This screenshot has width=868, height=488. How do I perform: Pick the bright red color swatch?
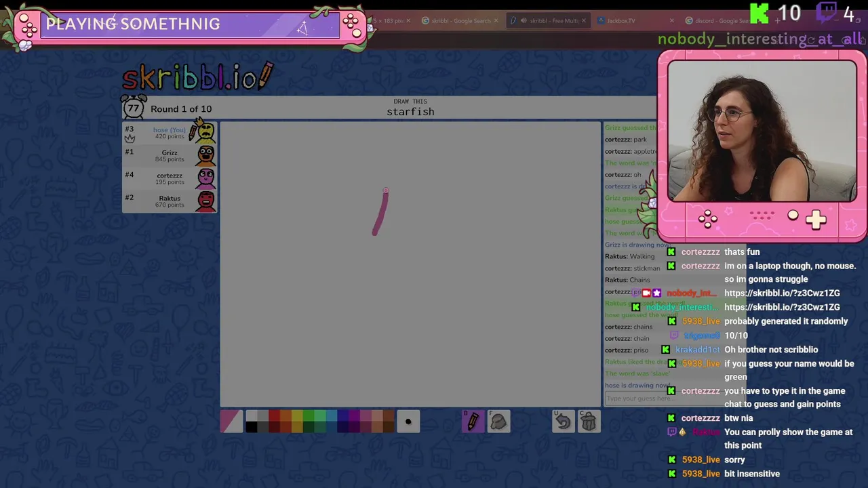point(274,415)
